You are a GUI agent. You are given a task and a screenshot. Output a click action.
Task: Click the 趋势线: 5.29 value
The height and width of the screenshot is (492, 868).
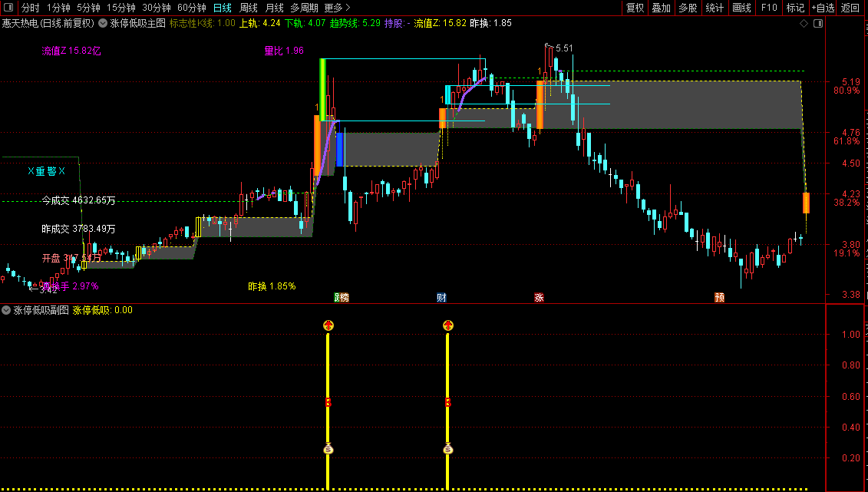(355, 23)
